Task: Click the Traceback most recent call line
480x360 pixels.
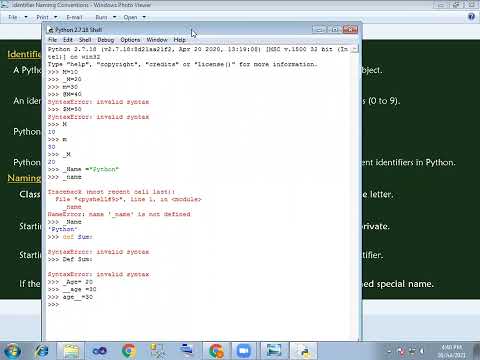Action: tap(111, 192)
